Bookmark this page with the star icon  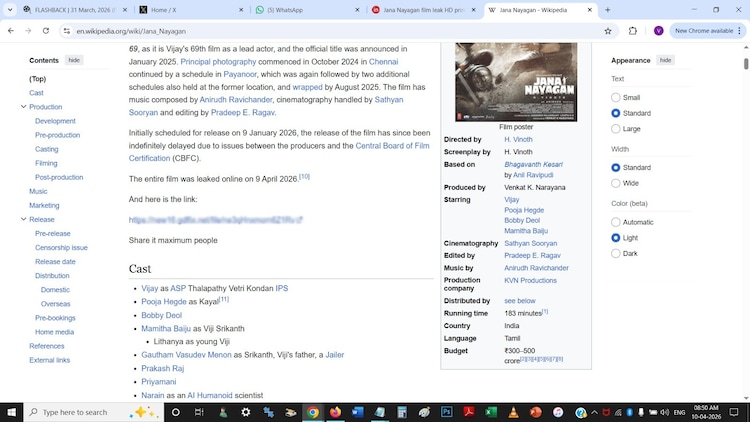607,31
